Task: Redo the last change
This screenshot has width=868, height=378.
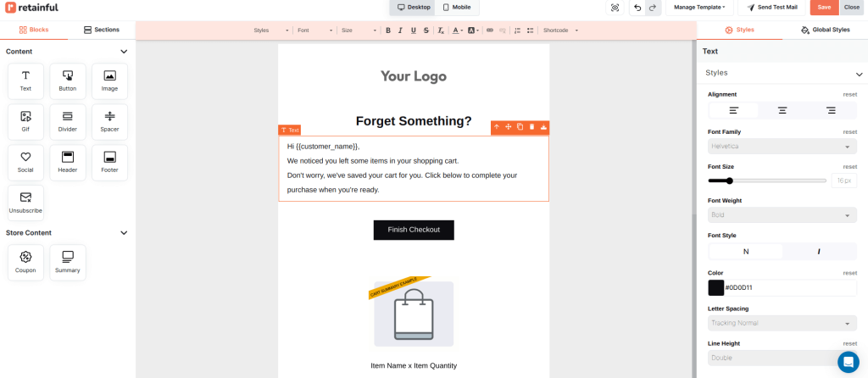Action: tap(653, 8)
